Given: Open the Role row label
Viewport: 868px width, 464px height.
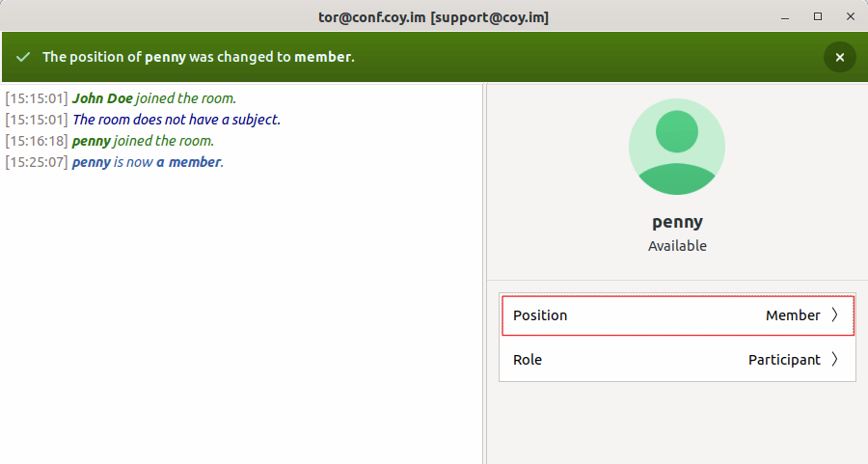Looking at the screenshot, I should [528, 360].
